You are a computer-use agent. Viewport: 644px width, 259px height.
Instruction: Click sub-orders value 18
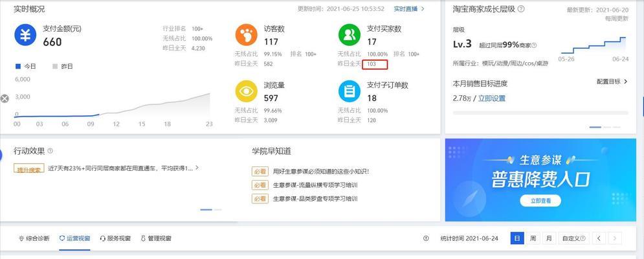pos(372,98)
